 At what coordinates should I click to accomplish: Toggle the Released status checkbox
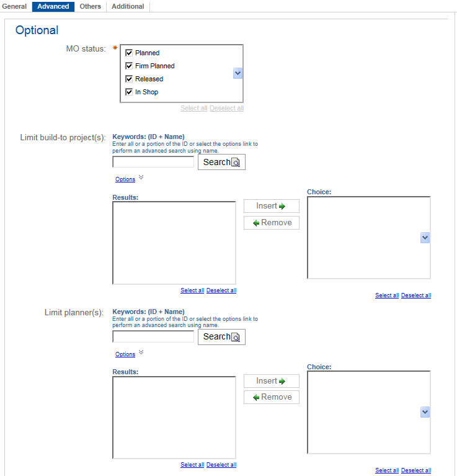pos(130,79)
